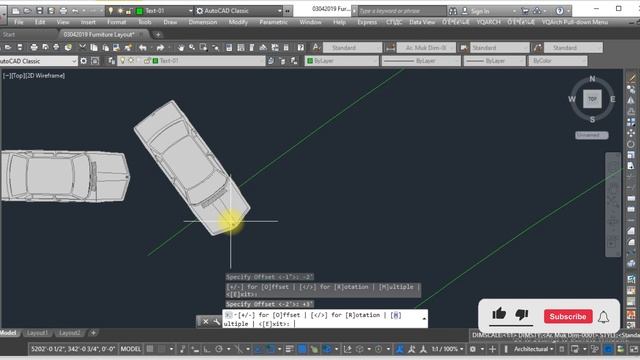
Task: Open the 1:1 / 100% annotation scale dropdown
Action: [x=447, y=349]
